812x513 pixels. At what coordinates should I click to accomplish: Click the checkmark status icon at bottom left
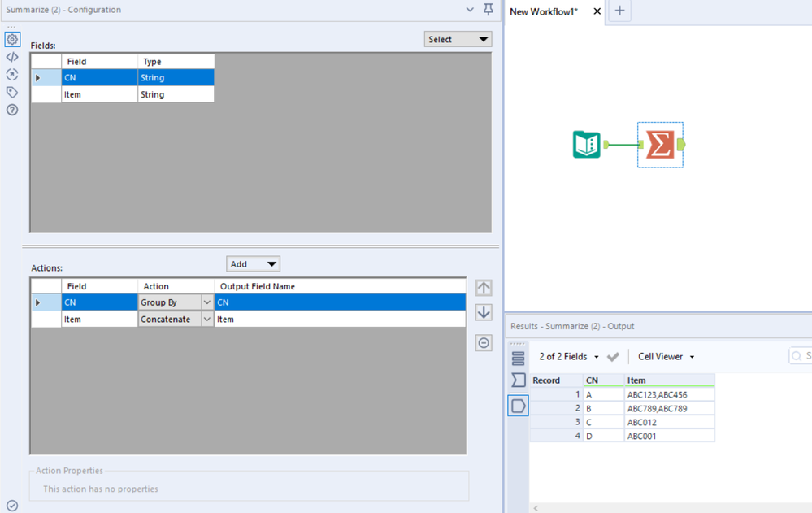point(12,505)
